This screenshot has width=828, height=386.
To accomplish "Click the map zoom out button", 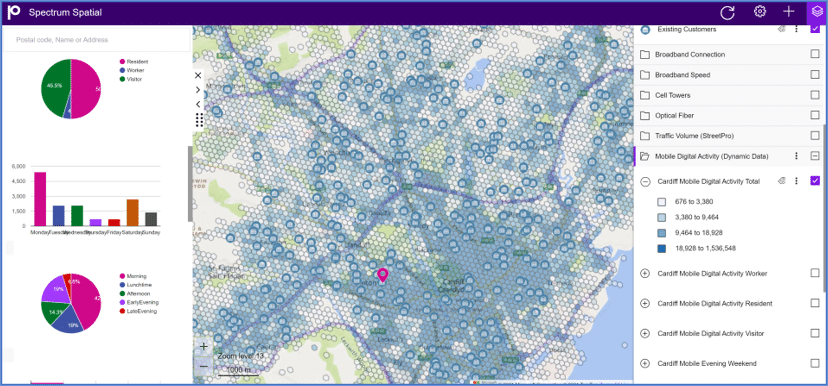I will [204, 366].
